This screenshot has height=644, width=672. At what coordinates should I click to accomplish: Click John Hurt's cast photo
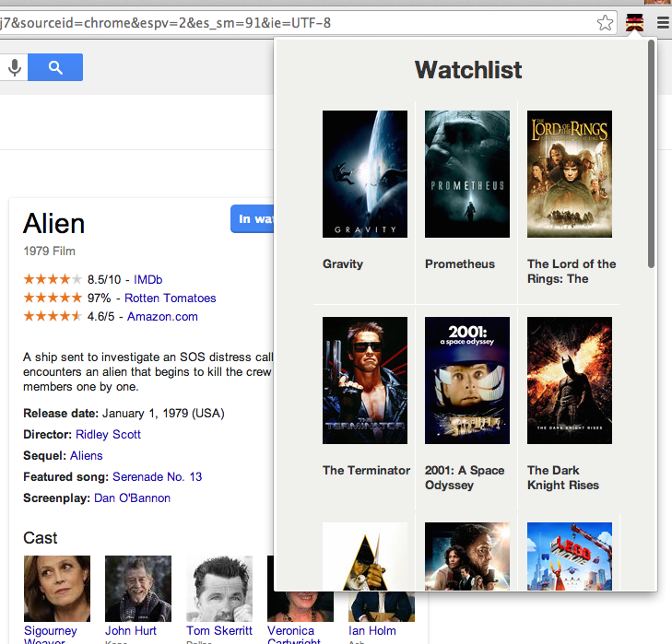pos(138,589)
